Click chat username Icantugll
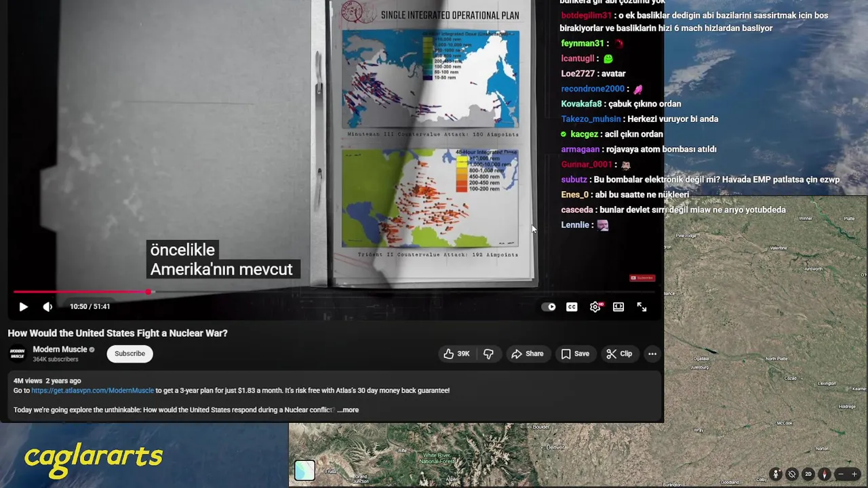 coord(578,58)
